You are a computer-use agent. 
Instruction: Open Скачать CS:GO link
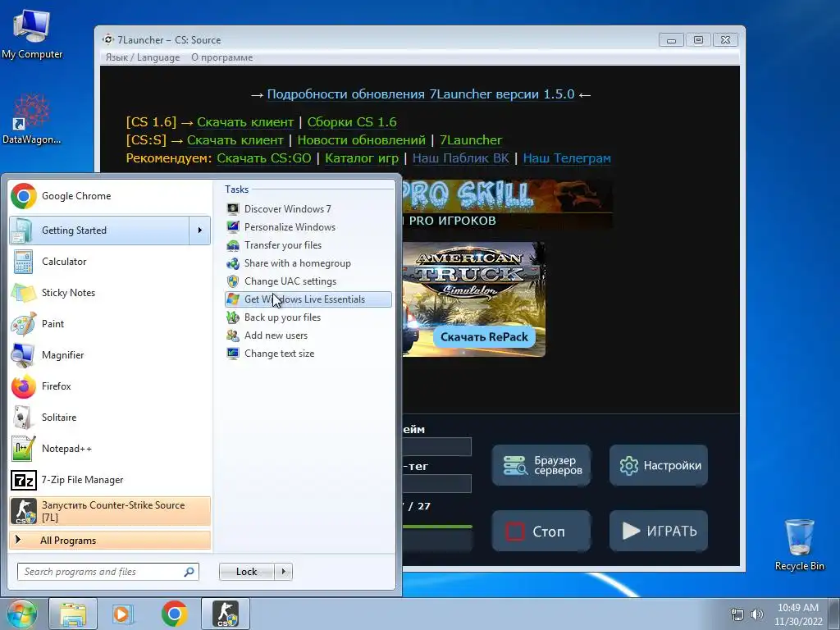[x=264, y=158]
